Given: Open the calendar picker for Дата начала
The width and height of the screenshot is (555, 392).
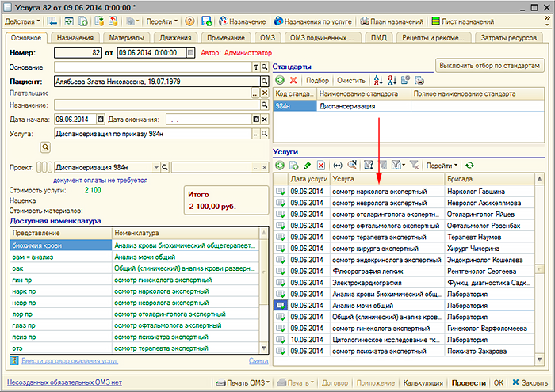Looking at the screenshot, I should 101,120.
